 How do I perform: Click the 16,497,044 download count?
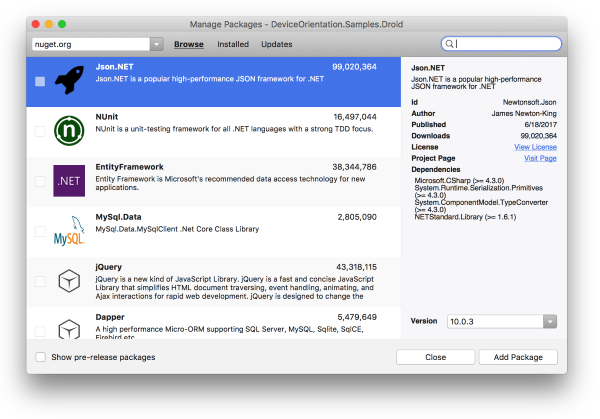[355, 117]
